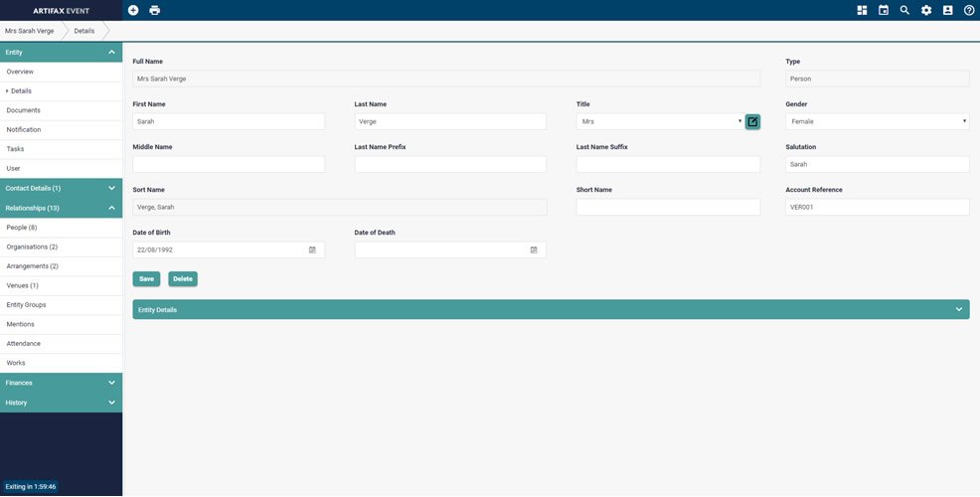Click the Save button

point(146,279)
